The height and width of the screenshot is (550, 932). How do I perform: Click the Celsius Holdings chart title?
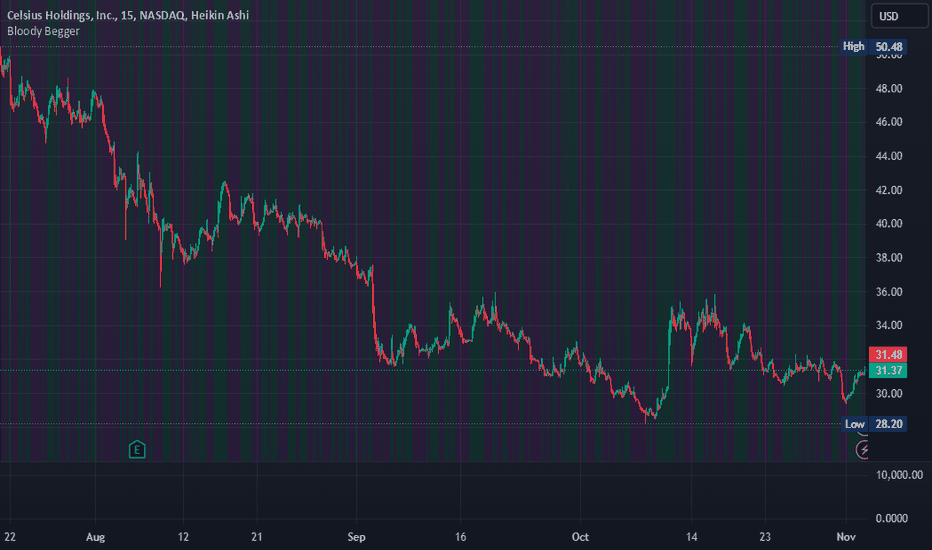pyautogui.click(x=128, y=15)
